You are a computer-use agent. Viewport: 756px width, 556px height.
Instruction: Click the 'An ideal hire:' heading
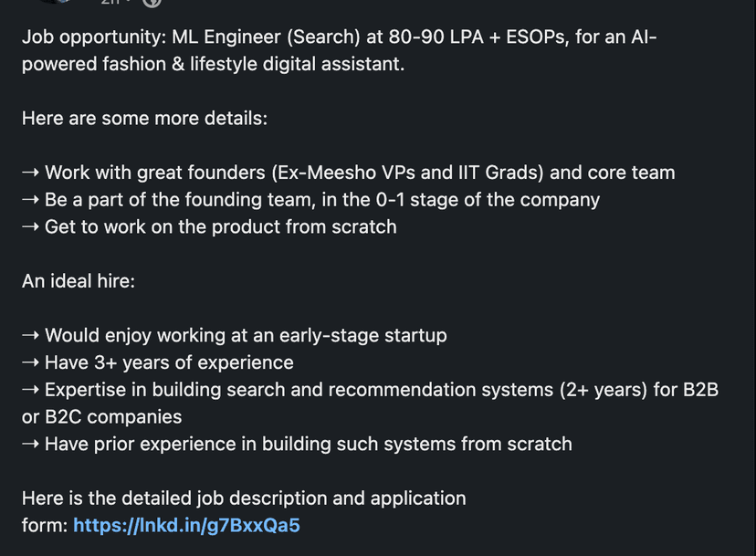[x=79, y=281]
